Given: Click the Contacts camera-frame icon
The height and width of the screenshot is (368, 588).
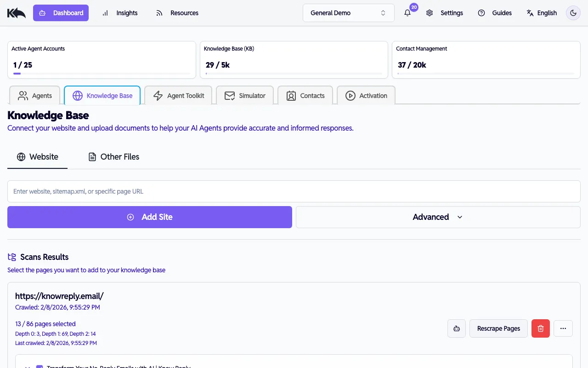Looking at the screenshot, I should coord(291,96).
